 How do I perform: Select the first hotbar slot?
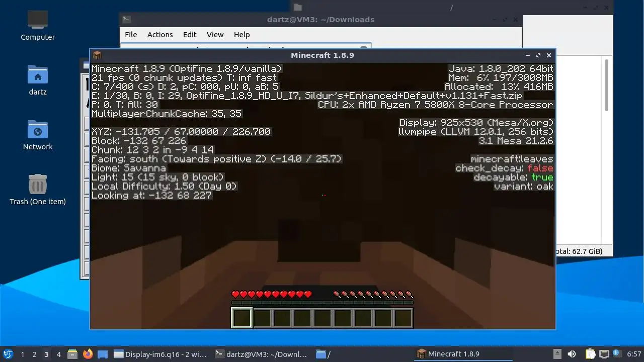pyautogui.click(x=242, y=318)
